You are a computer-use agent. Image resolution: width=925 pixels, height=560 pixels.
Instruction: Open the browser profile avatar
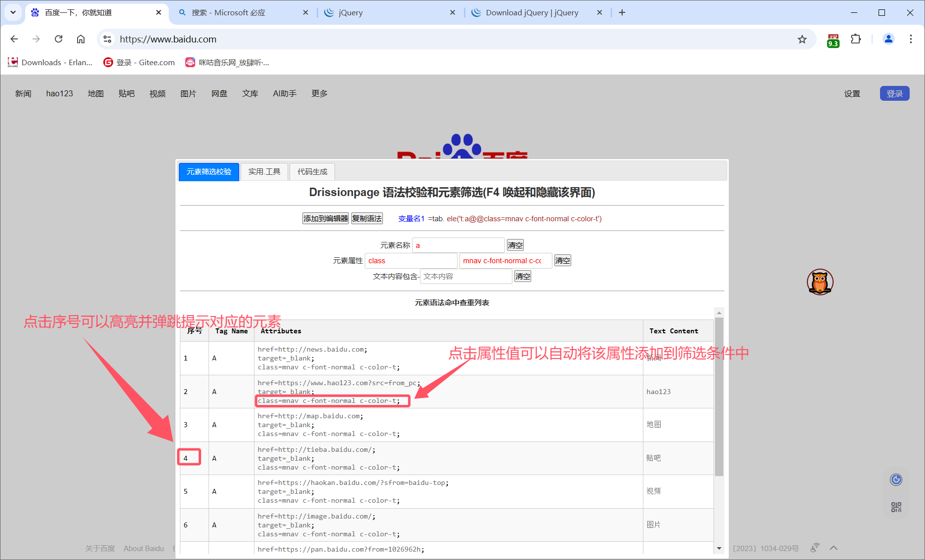(x=888, y=39)
